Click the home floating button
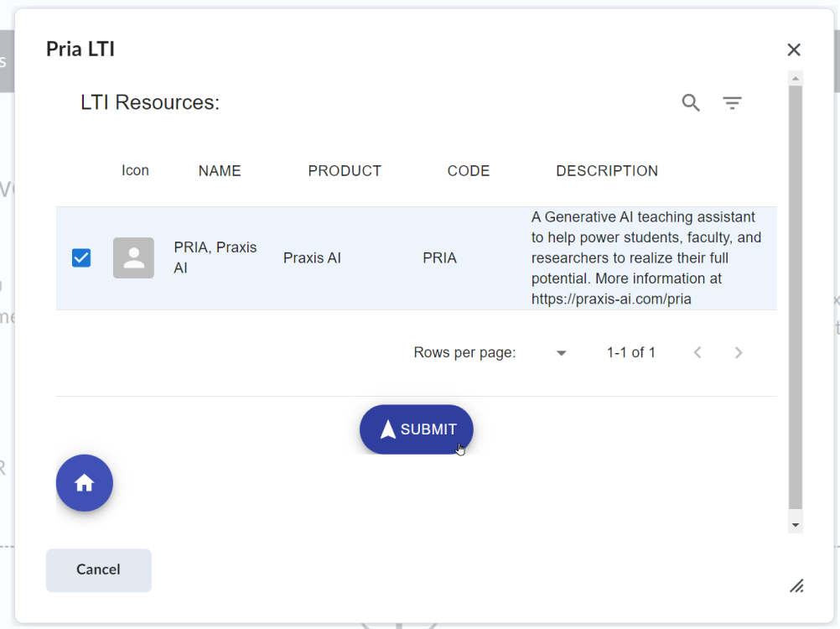840x629 pixels. [x=85, y=483]
